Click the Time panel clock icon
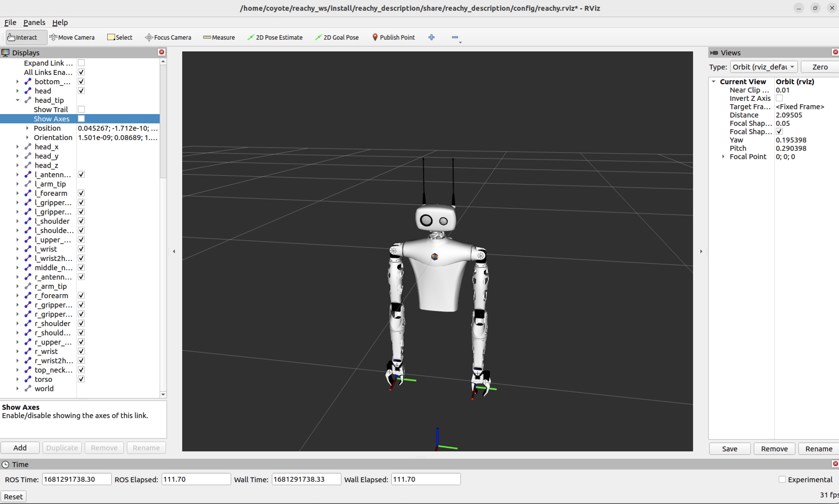Viewport: 839px width, 504px height. [5, 464]
